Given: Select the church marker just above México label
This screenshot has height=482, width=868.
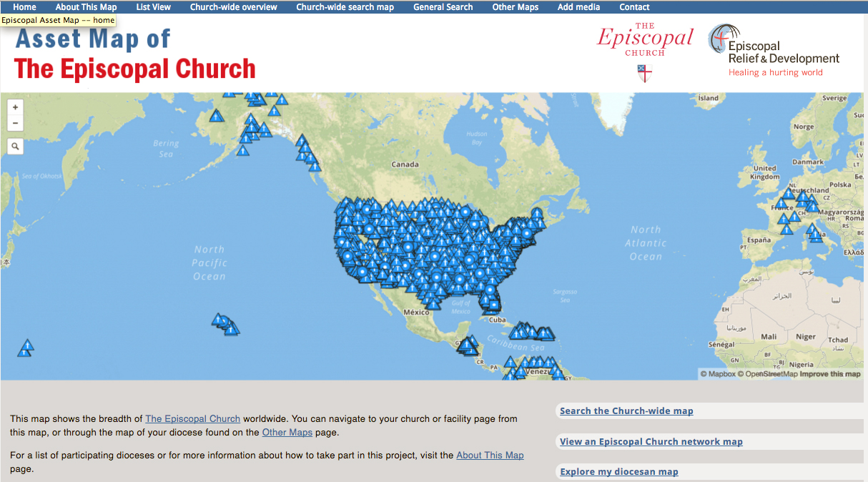Looking at the screenshot, I should pyautogui.click(x=433, y=304).
